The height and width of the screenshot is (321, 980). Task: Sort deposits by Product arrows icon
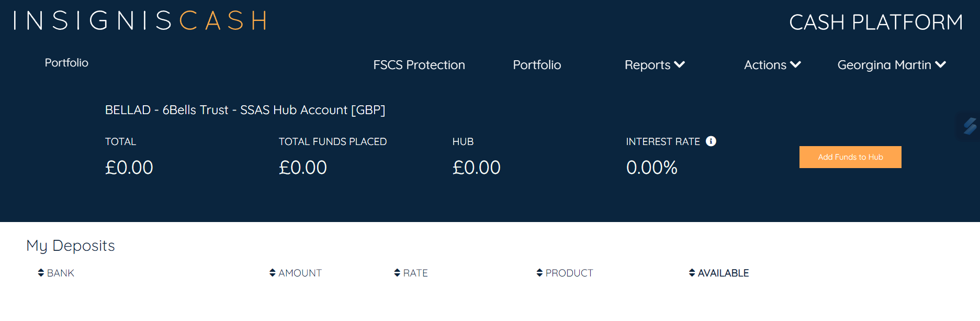pos(539,273)
